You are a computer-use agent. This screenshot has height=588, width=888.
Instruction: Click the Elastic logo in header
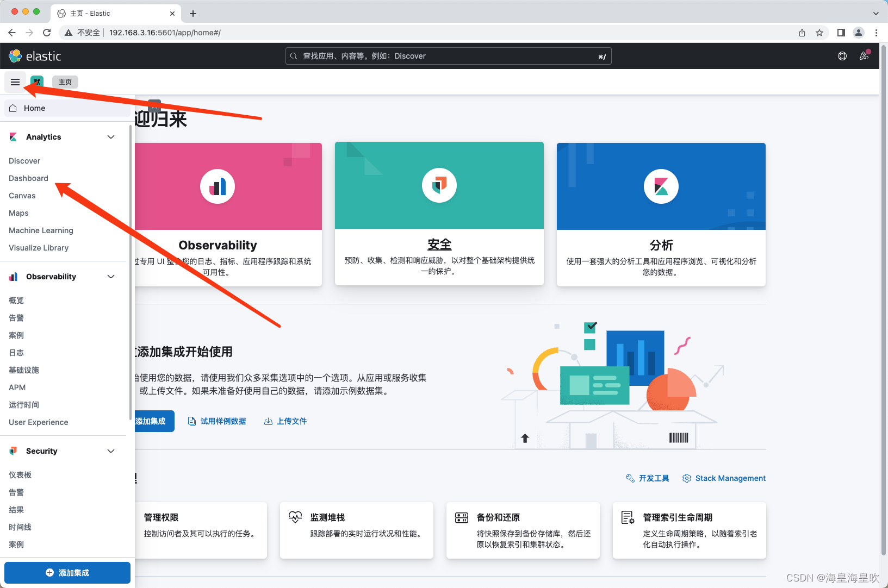35,56
